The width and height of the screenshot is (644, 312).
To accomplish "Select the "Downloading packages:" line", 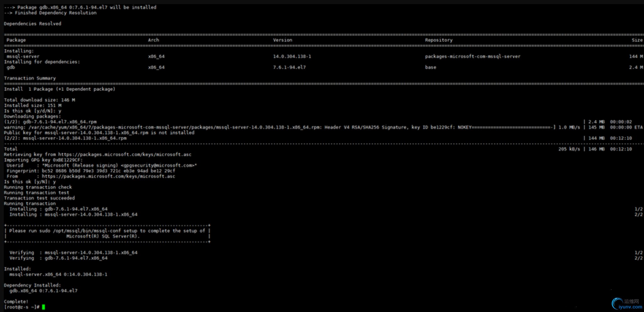I will click(33, 116).
